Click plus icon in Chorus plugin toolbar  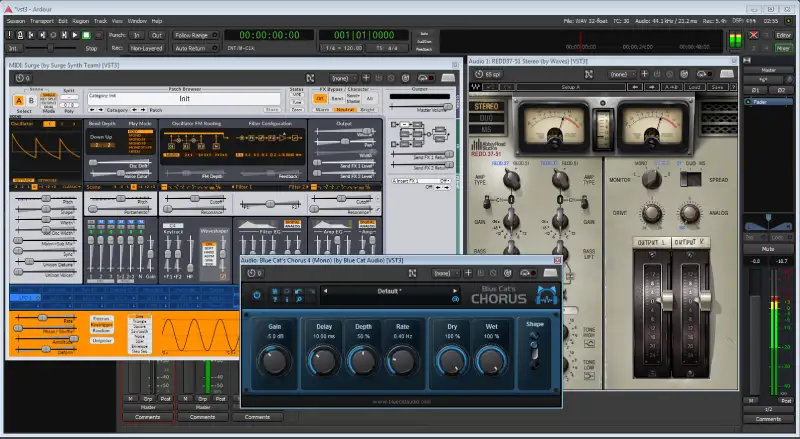click(468, 273)
